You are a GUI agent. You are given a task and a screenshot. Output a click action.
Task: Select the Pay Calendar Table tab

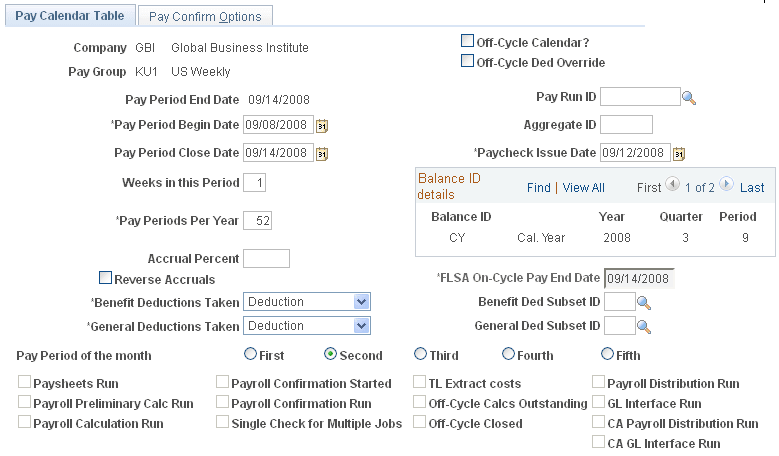tap(70, 16)
